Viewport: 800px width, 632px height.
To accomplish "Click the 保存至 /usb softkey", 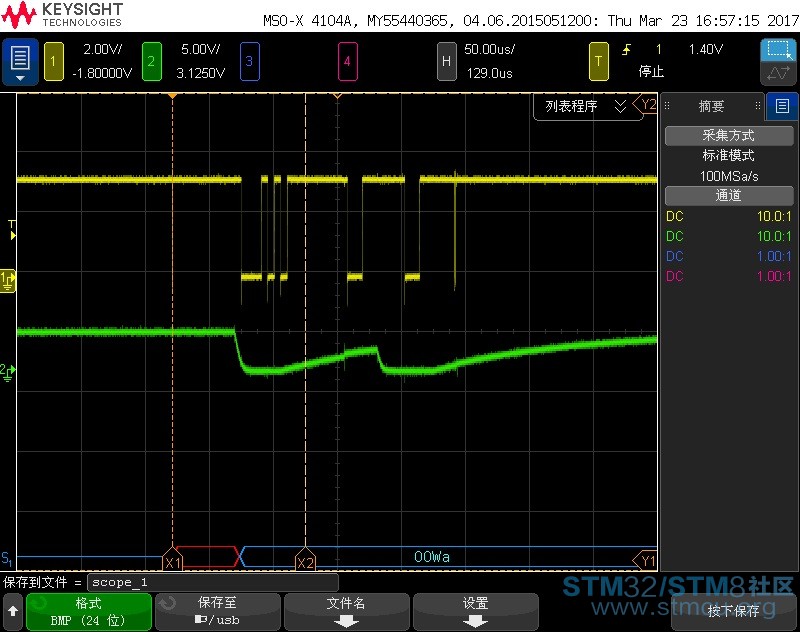I will [217, 612].
